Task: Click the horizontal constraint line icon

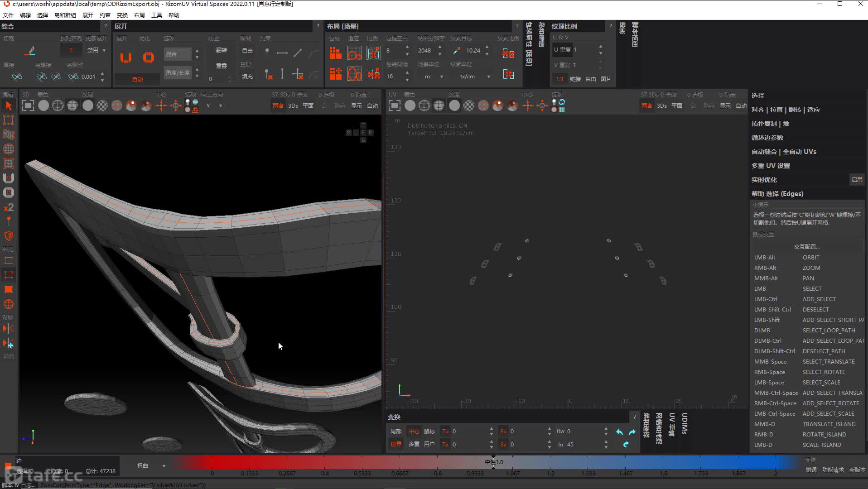Action: click(282, 53)
